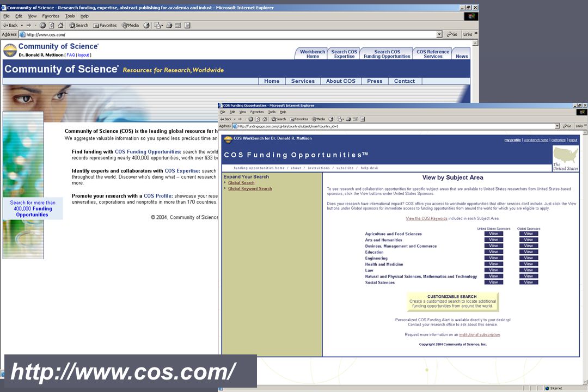588x392 pixels.
Task: Click About COS in the navigation bar
Action: pyautogui.click(x=340, y=81)
